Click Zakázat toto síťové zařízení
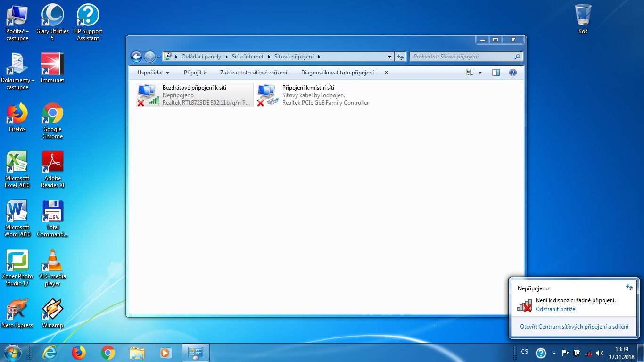Screen dimensions: 644x362 point(254,73)
